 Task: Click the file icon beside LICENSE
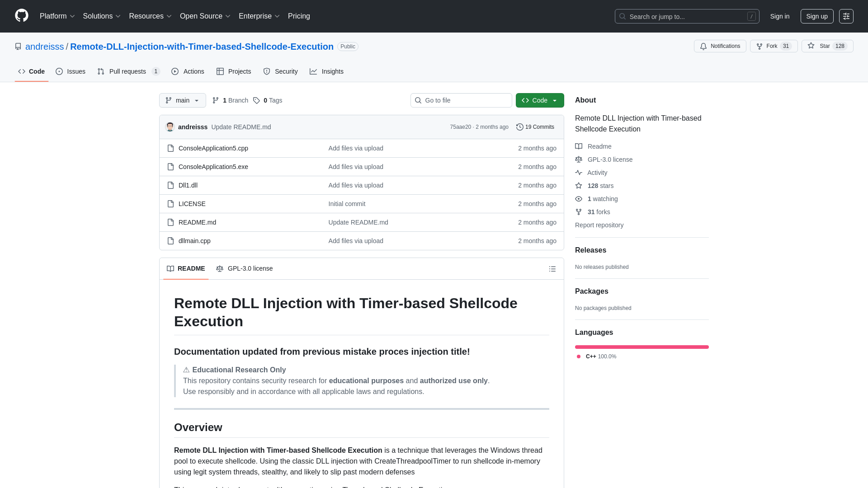(x=170, y=204)
